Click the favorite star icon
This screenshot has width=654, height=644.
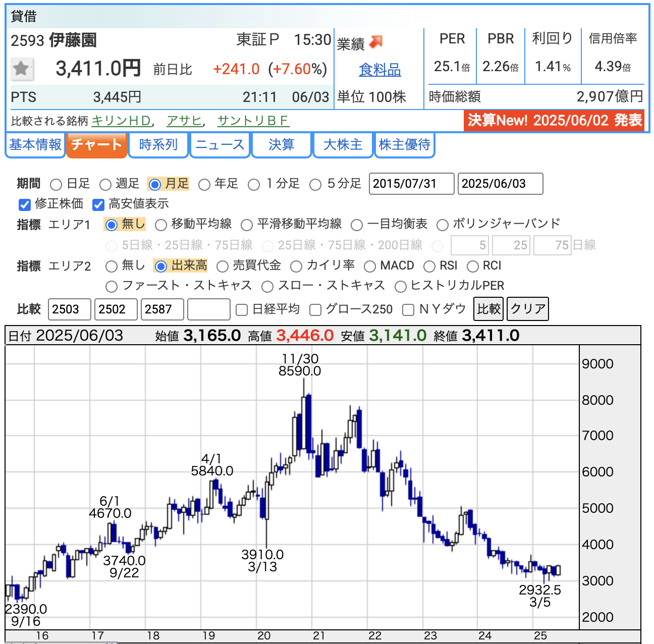click(x=22, y=69)
